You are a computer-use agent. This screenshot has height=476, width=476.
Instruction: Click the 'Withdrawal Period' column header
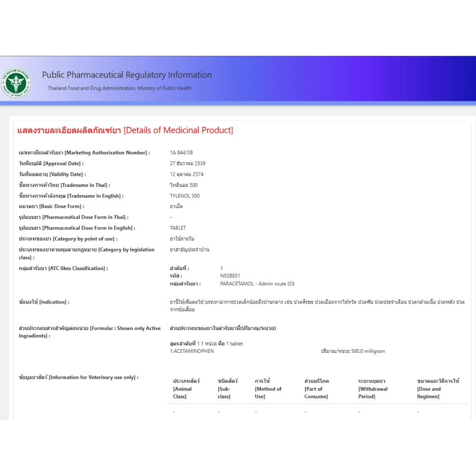[x=373, y=389]
